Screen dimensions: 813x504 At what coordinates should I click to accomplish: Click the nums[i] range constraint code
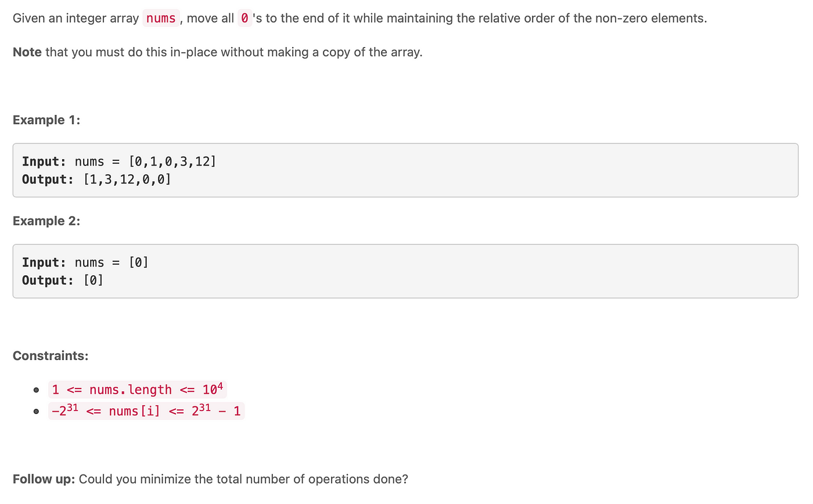click(146, 411)
